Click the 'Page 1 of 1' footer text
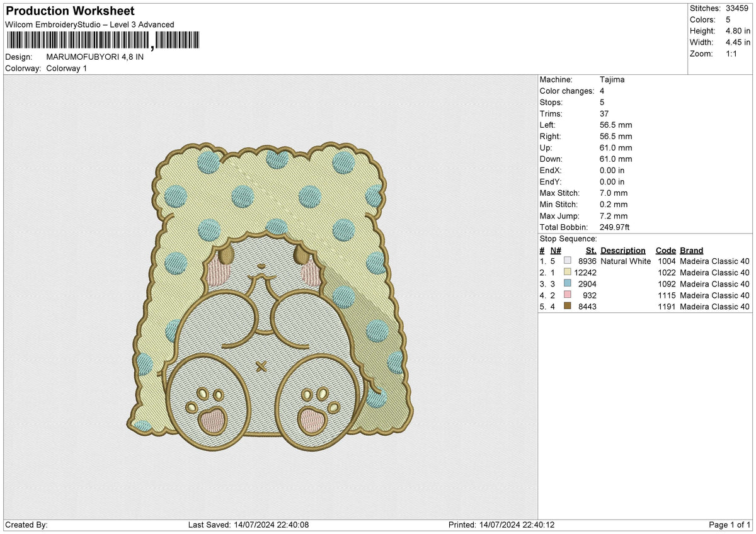This screenshot has width=756, height=534. pyautogui.click(x=730, y=525)
